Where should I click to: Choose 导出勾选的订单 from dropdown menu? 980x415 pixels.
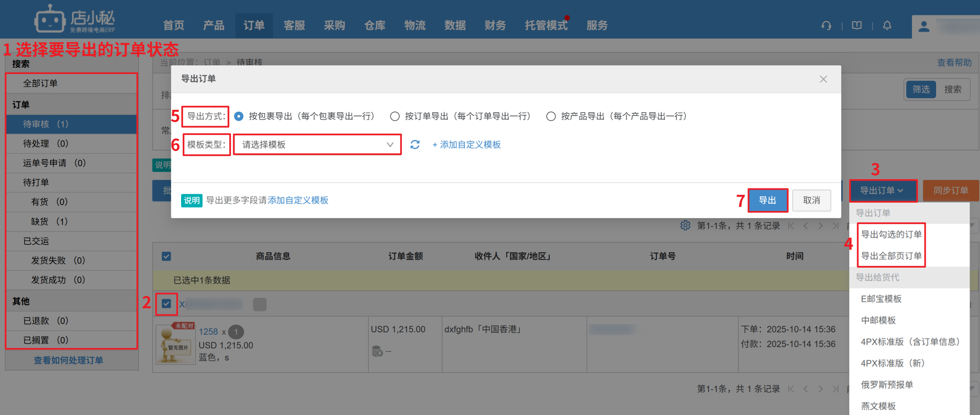tap(891, 234)
